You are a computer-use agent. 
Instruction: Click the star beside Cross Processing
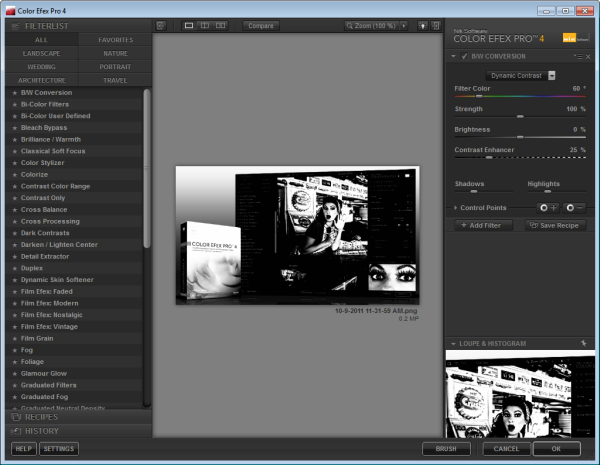click(15, 222)
